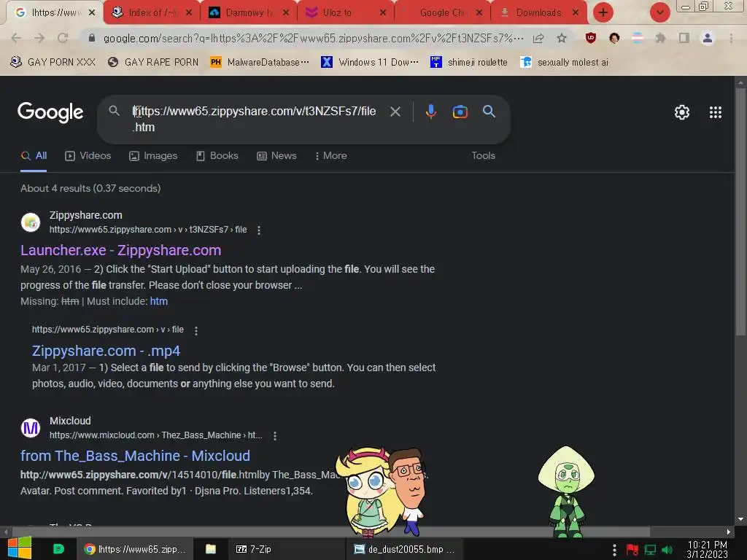
Task: Open Windows 11 Download bookmark
Action: (370, 63)
